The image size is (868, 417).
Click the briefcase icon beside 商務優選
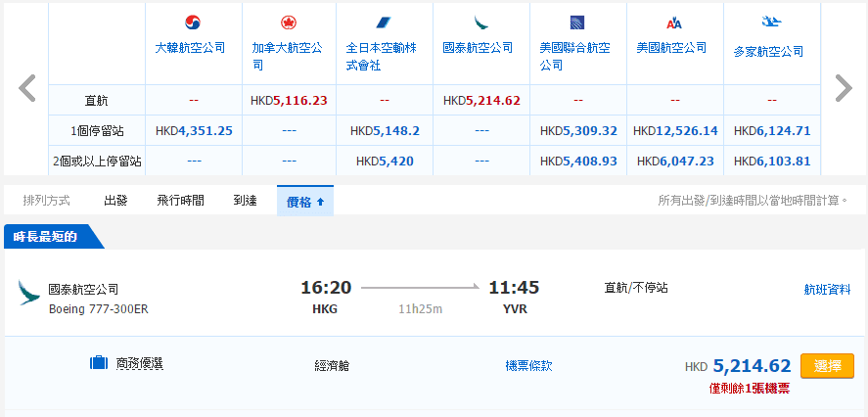click(x=99, y=364)
